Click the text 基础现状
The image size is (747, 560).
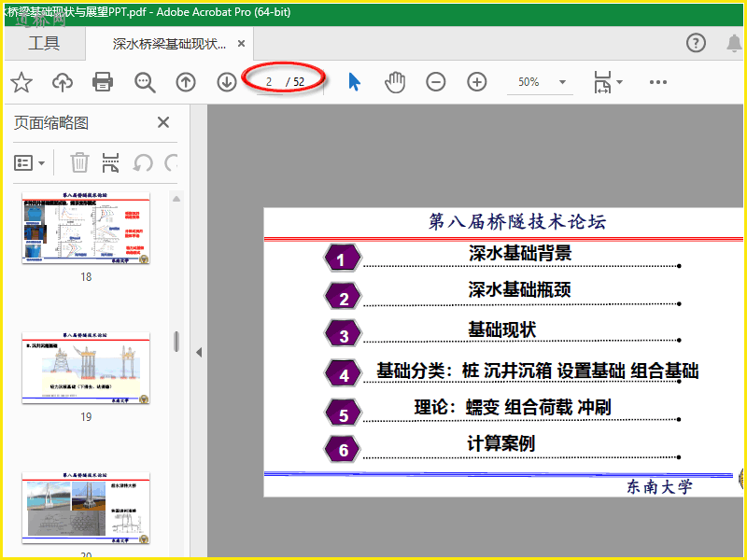pyautogui.click(x=502, y=329)
